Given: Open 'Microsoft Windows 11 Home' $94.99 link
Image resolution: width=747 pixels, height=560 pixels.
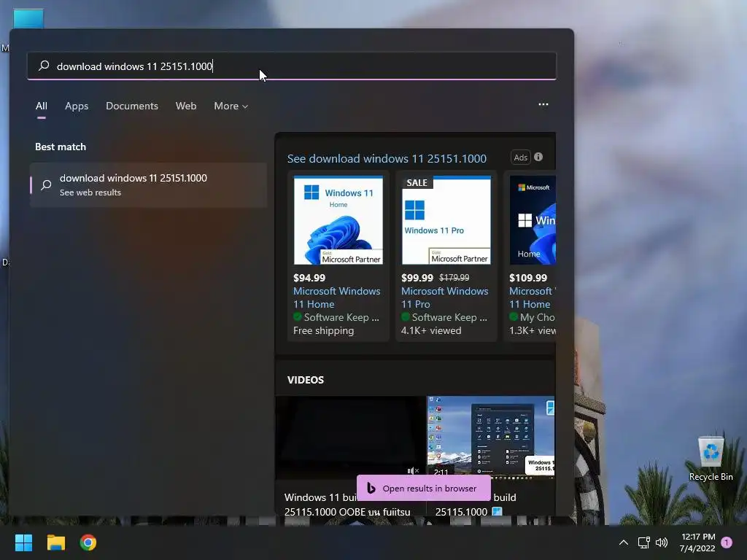Looking at the screenshot, I should coord(337,297).
